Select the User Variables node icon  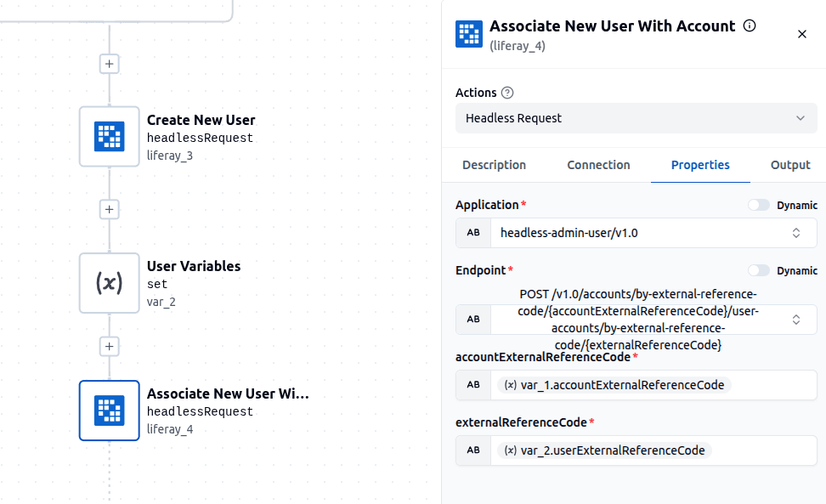[x=109, y=283]
